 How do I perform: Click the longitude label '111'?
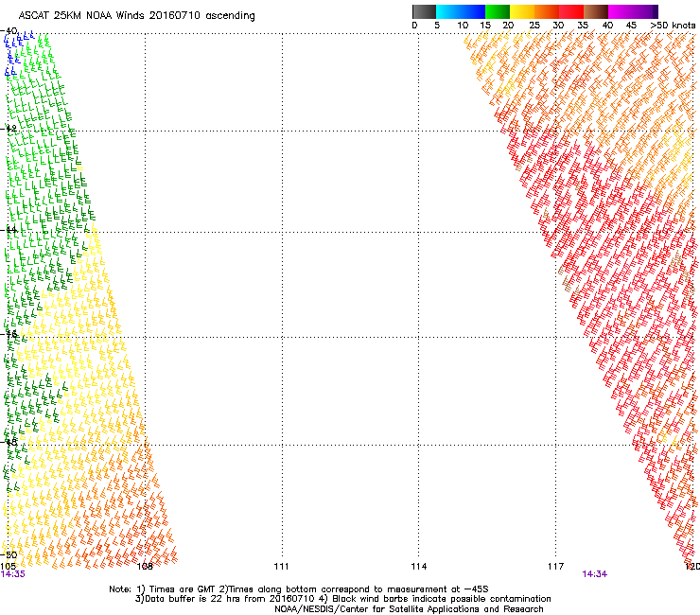click(x=281, y=567)
